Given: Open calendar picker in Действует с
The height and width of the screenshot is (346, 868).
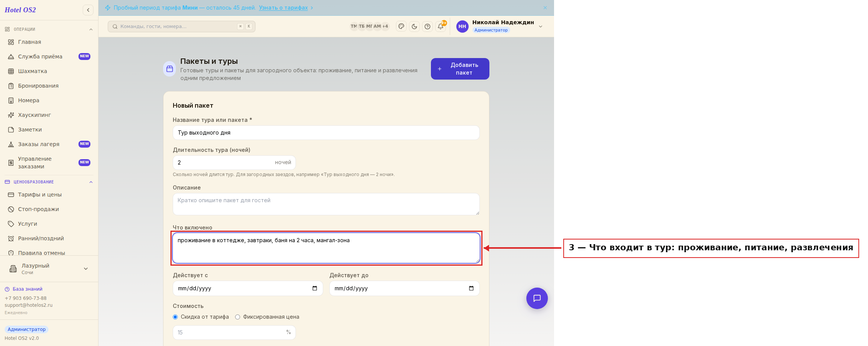Looking at the screenshot, I should click(315, 288).
